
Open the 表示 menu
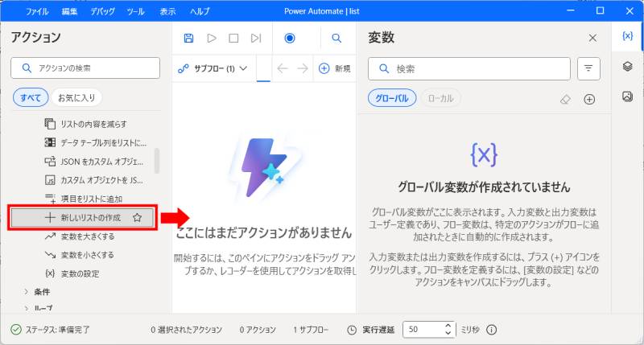tap(167, 11)
